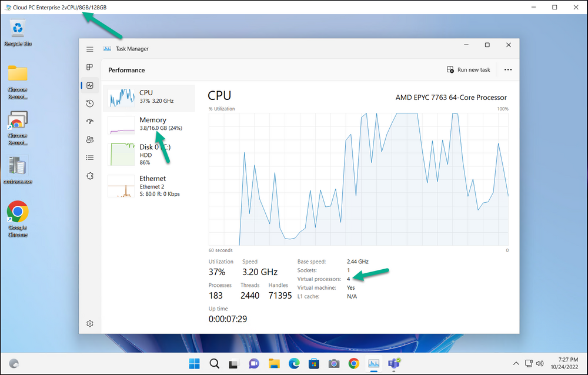Open Chat from the taskbar
This screenshot has height=375, width=588.
click(254, 364)
